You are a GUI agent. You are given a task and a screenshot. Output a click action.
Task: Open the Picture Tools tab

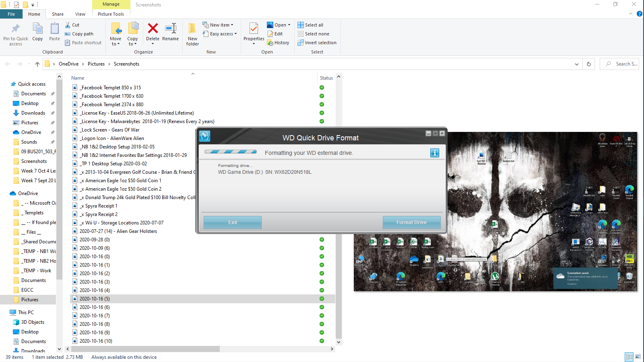(111, 14)
